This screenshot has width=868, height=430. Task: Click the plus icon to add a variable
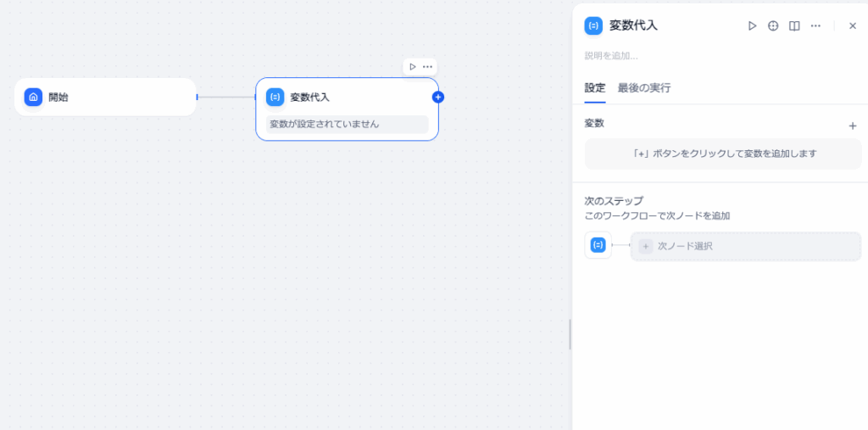pyautogui.click(x=853, y=126)
